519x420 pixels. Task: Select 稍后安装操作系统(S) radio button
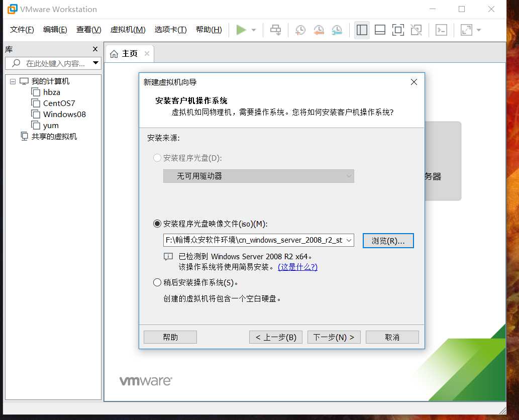tap(157, 282)
